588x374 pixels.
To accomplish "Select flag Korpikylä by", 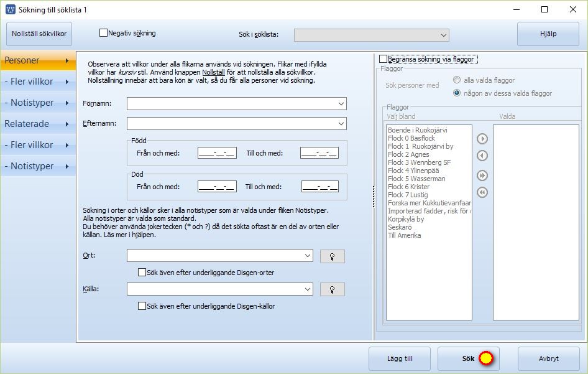I will click(406, 219).
